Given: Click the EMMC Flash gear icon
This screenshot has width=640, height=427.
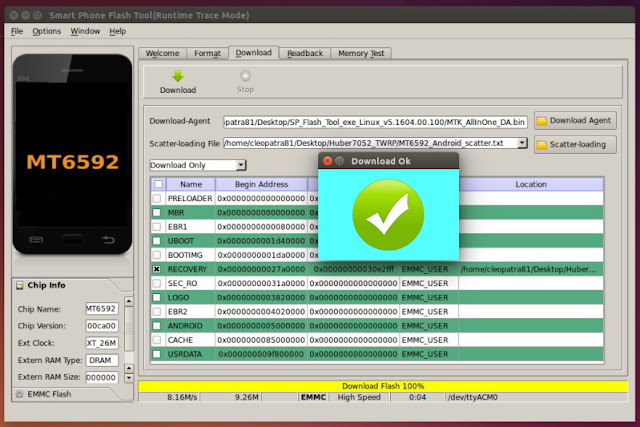Looking at the screenshot, I should coord(19,394).
